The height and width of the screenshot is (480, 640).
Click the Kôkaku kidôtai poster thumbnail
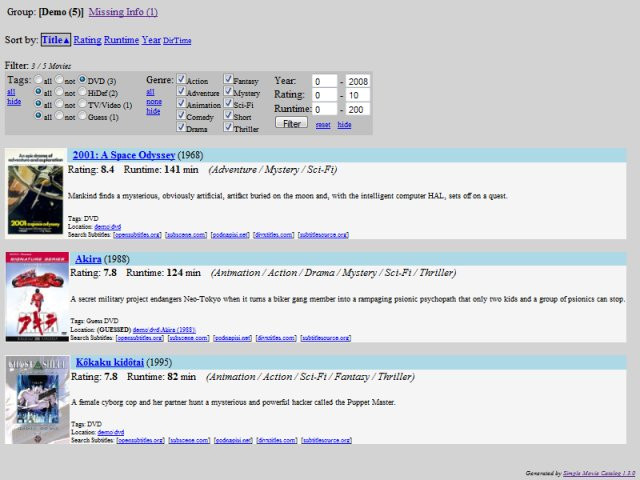tap(38, 400)
